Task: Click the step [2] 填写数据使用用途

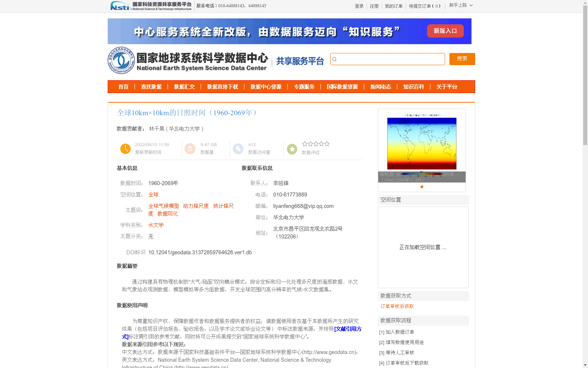Action: (401, 343)
